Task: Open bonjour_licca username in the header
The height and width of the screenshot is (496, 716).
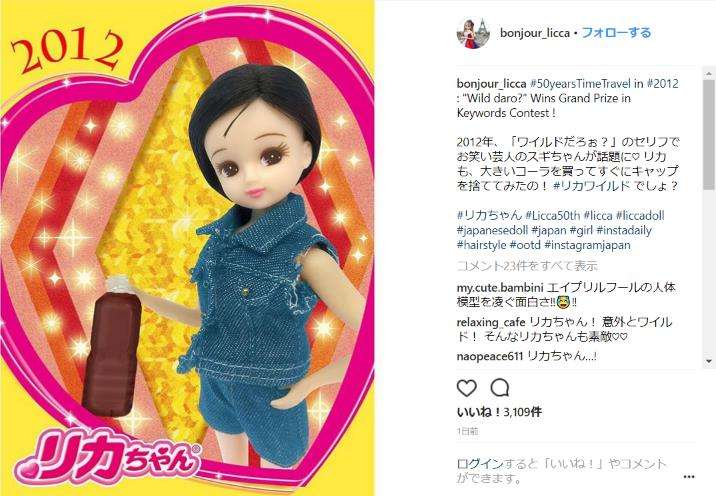Action: 535,33
